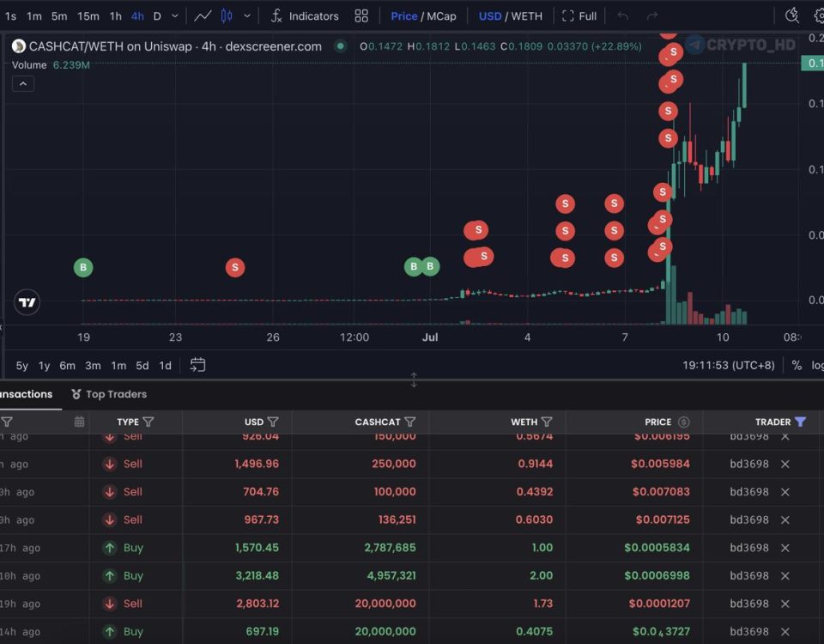Select the 1h timeframe
Screen dimensions: 824x644
(x=116, y=16)
